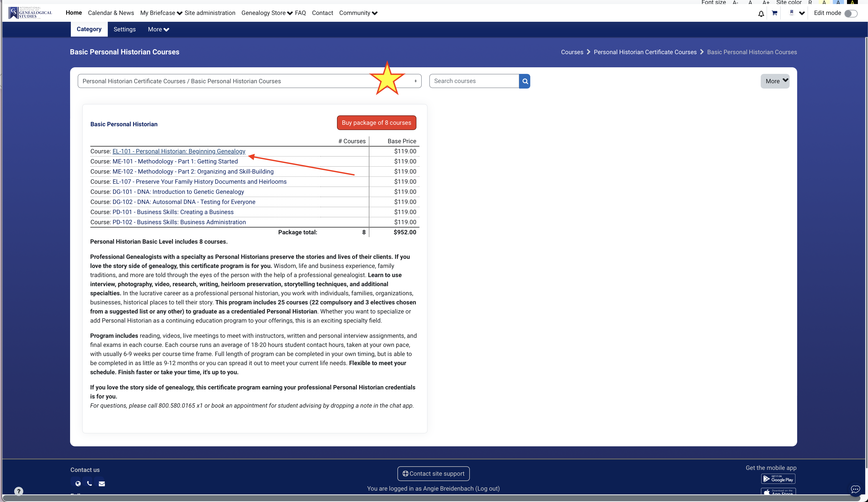Click the question mark help icon
This screenshot has width=868, height=502.
pyautogui.click(x=19, y=491)
